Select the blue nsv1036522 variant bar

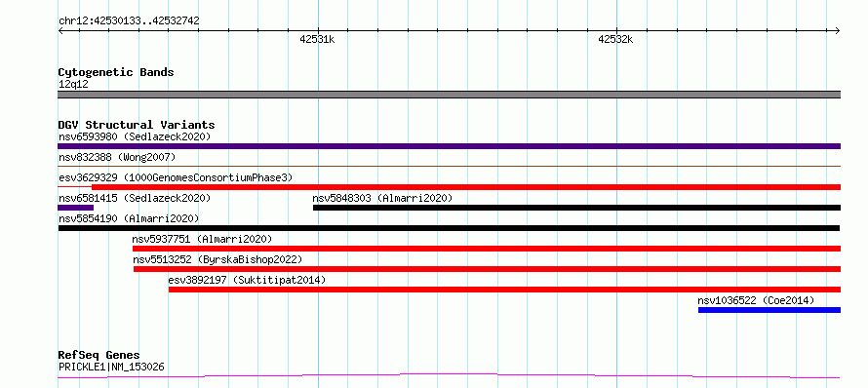pos(769,310)
